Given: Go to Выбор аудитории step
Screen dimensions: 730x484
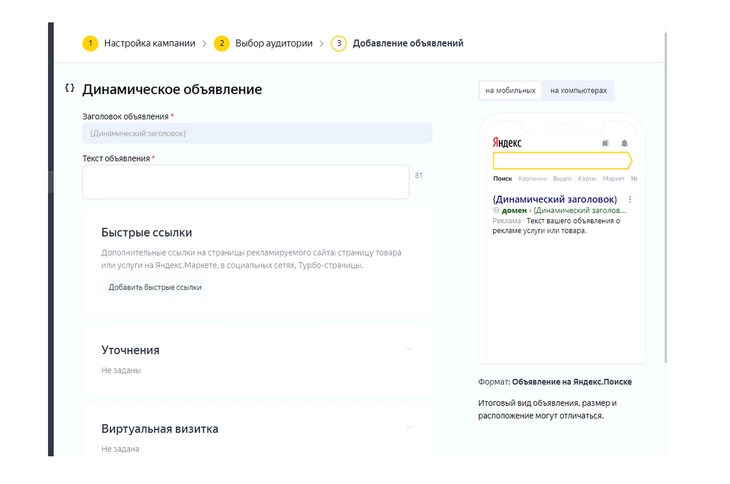Looking at the screenshot, I should pyautogui.click(x=274, y=43).
